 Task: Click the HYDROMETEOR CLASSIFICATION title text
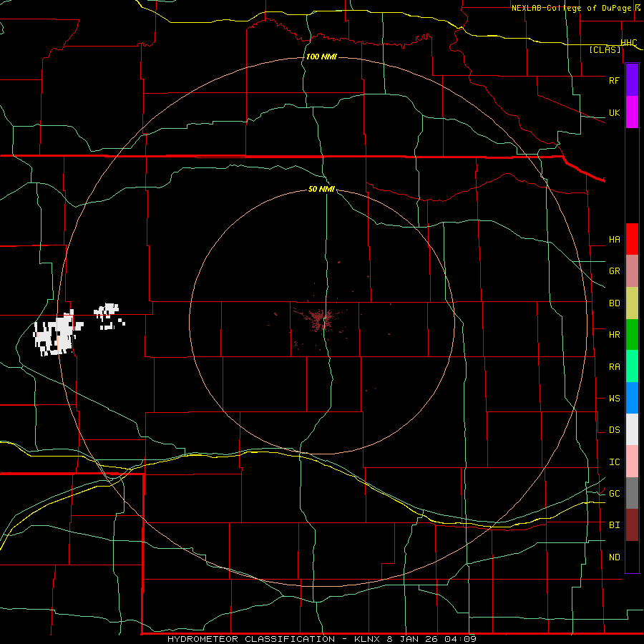pyautogui.click(x=251, y=639)
